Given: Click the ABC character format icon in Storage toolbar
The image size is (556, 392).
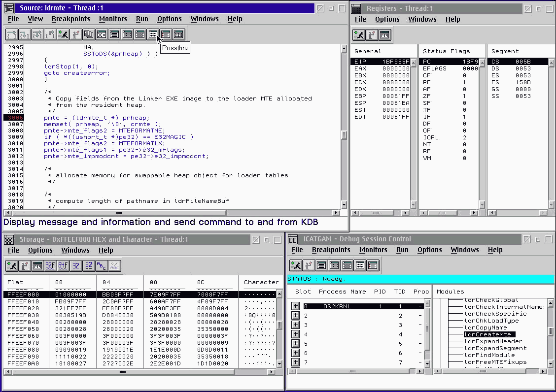Looking at the screenshot, I should [x=102, y=266].
